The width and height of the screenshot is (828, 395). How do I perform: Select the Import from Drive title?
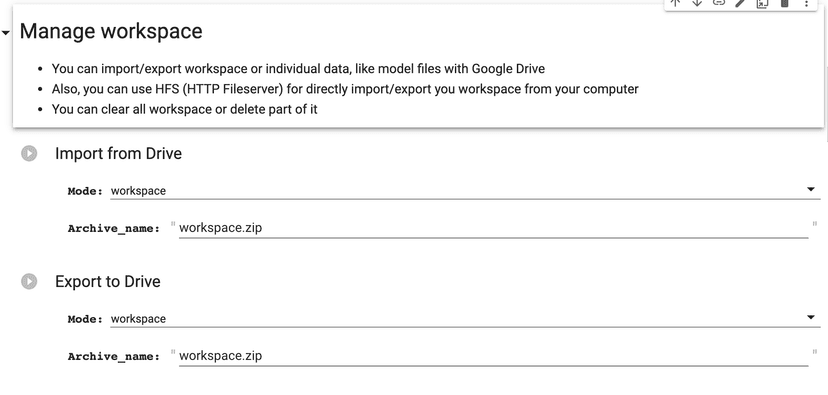pos(118,154)
